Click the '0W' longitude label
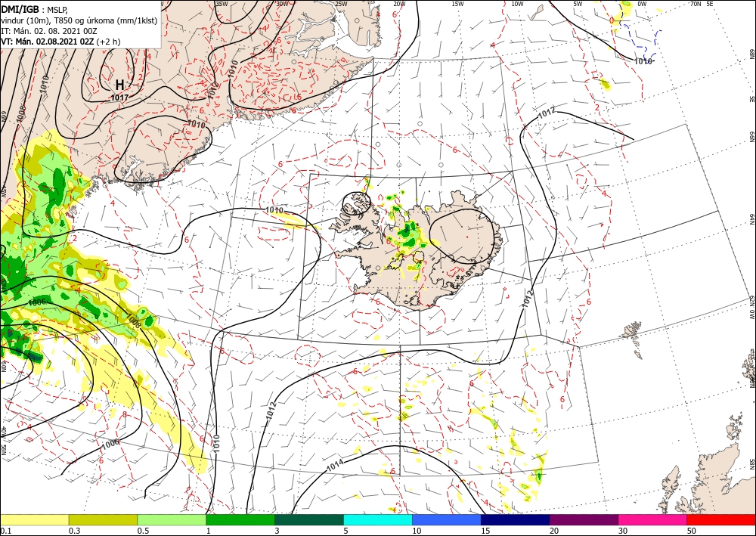Image resolution: width=756 pixels, height=536 pixels. tap(642, 4)
